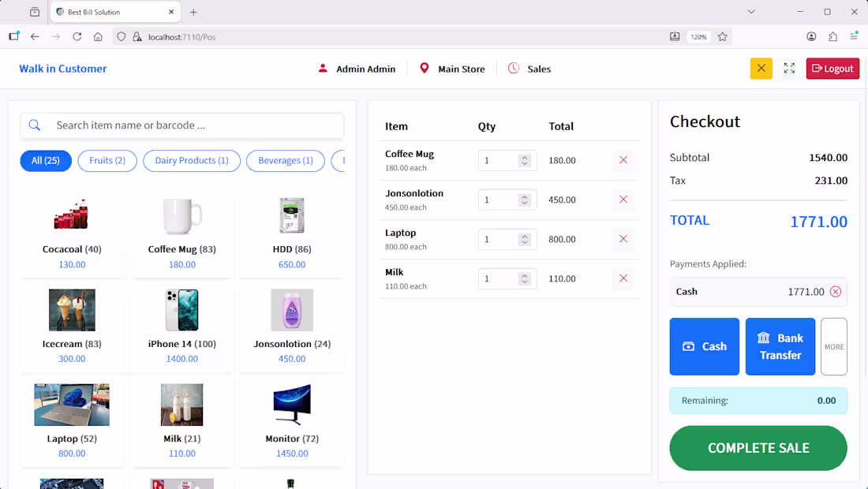Pay with Cash button

click(x=704, y=346)
